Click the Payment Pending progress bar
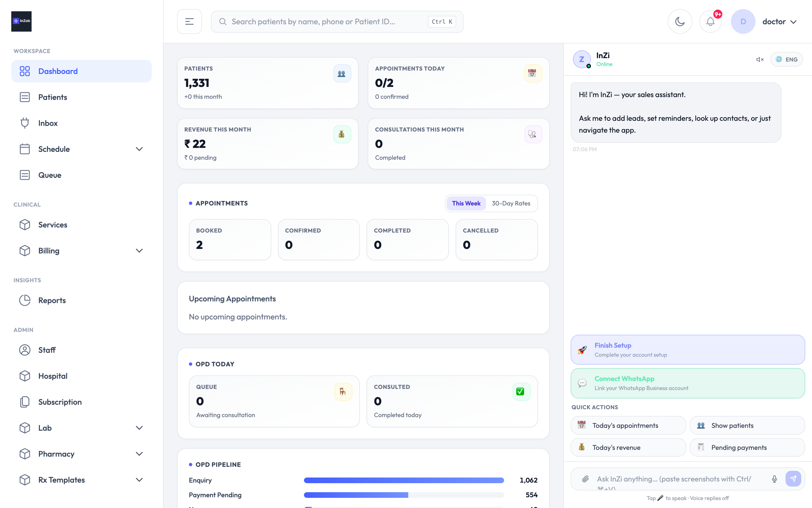The width and height of the screenshot is (812, 508). point(404,495)
